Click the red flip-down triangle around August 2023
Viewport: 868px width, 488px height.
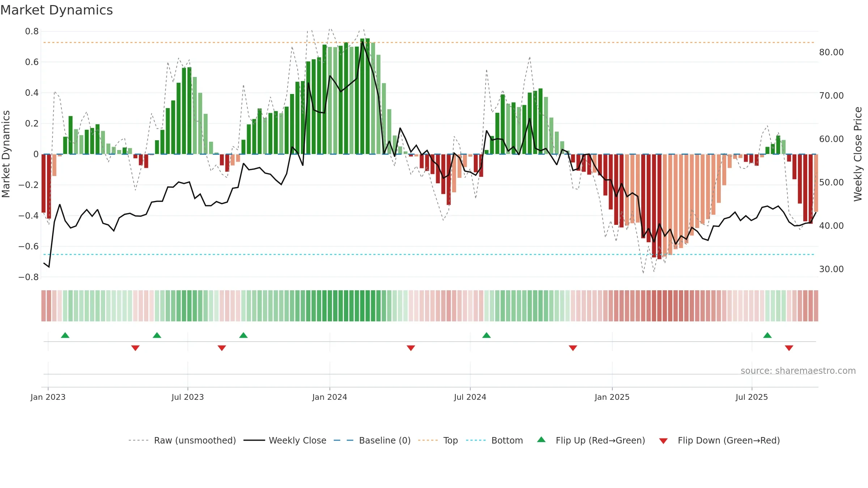[x=222, y=348]
